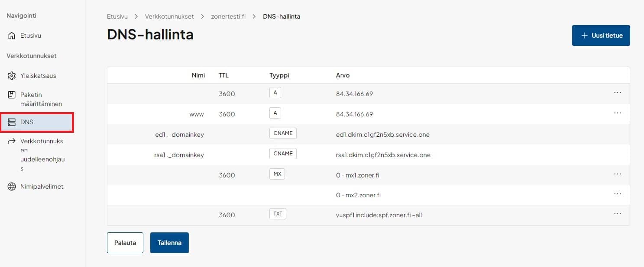644x267 pixels.
Task: Show actions for the TXT SPF record
Action: pyautogui.click(x=618, y=214)
